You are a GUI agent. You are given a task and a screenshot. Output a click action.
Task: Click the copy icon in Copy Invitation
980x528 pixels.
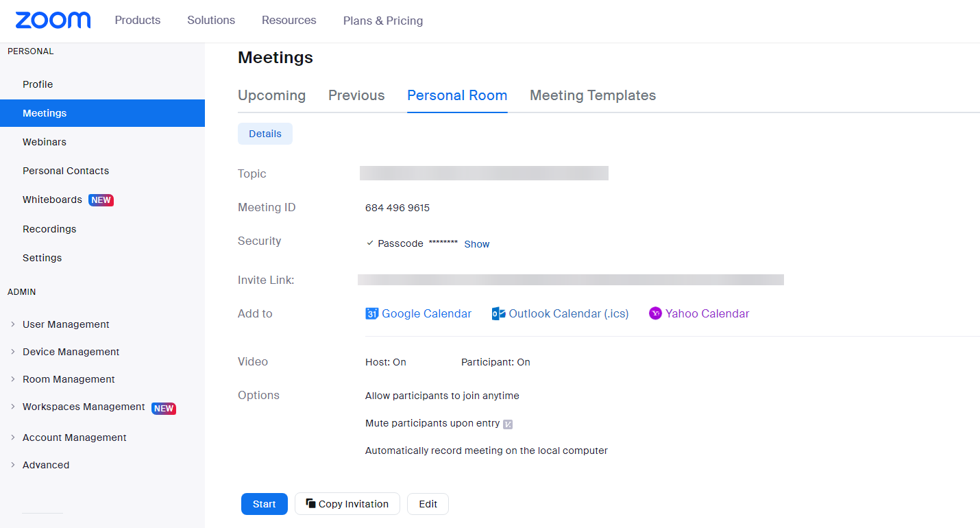pos(310,503)
